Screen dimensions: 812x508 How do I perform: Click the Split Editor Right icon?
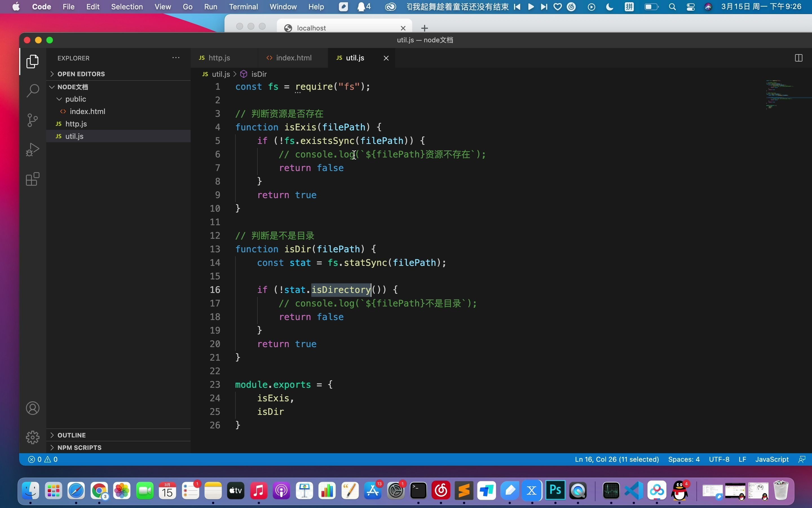point(798,58)
